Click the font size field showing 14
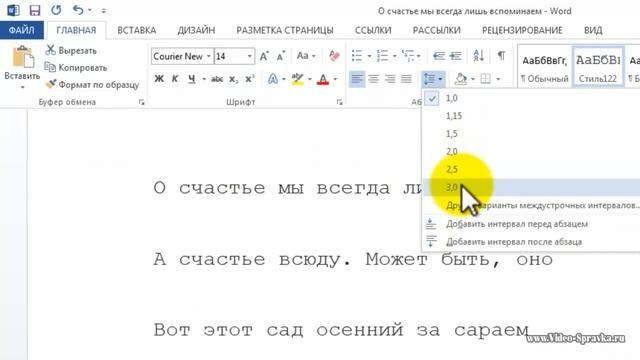This screenshot has height=360, width=640. [x=230, y=56]
